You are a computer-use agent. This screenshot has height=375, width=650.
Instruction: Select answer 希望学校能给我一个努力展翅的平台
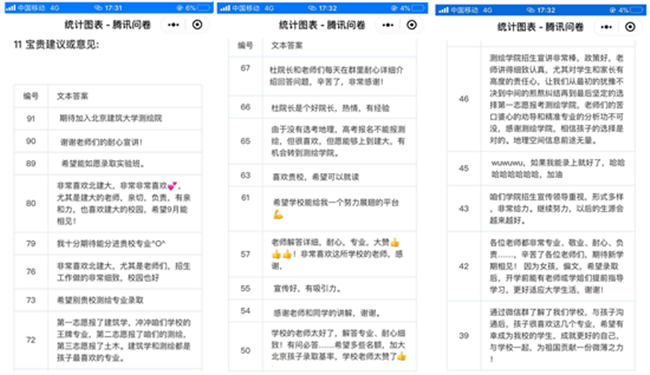pyautogui.click(x=336, y=208)
